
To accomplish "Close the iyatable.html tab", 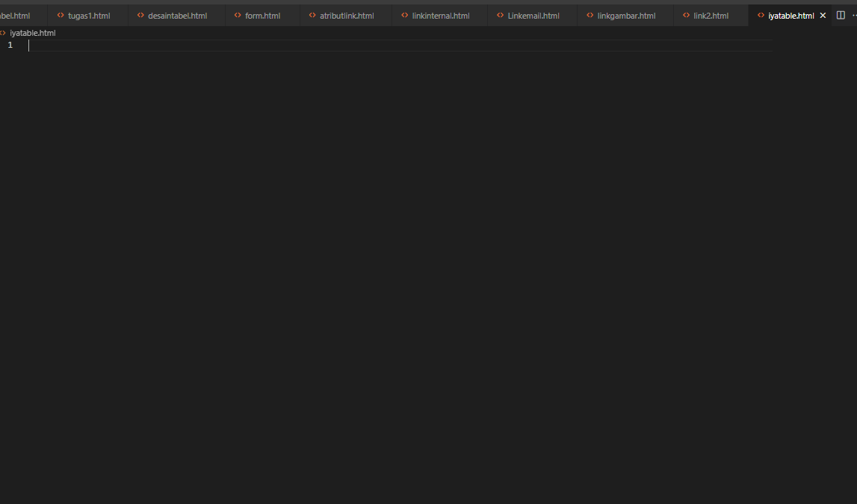I will point(823,14).
